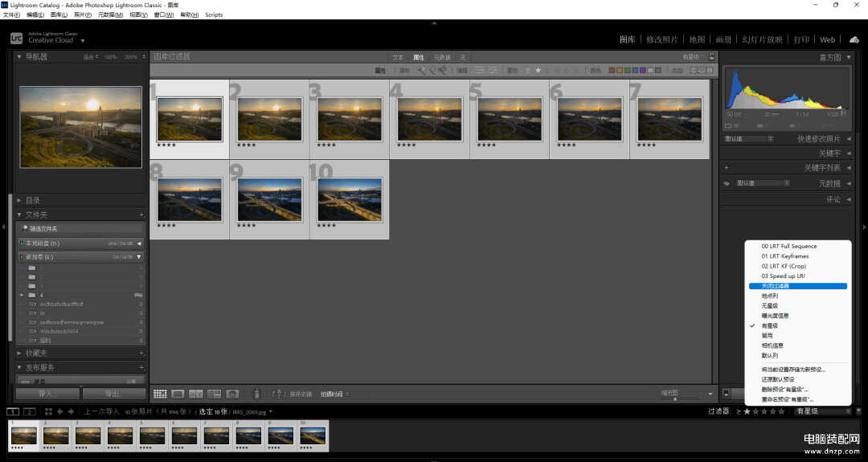Image resolution: width=868 pixels, height=462 pixels.
Task: Click the filter lock icon in library filter bar
Action: [x=711, y=56]
